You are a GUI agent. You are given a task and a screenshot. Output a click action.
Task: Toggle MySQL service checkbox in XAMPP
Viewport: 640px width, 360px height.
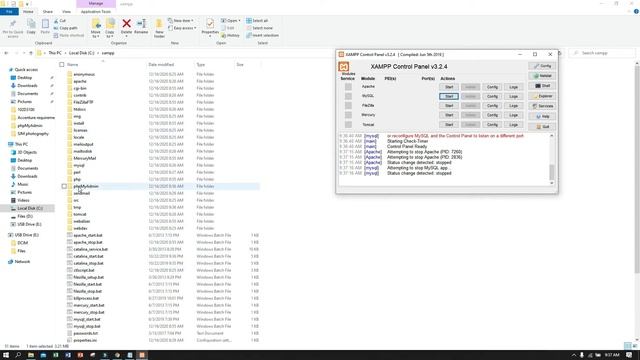(x=348, y=96)
